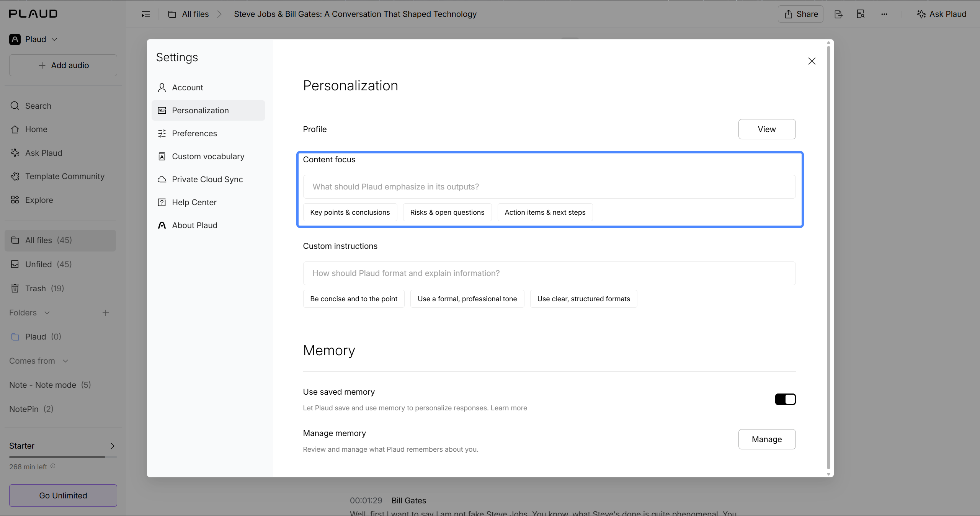
Task: Select Key points & conclusions chip
Action: coord(350,212)
